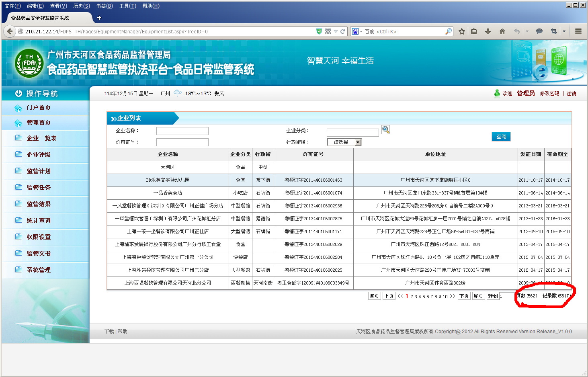Open the 编辑(E) menu
This screenshot has width=588, height=377.
(x=35, y=6)
